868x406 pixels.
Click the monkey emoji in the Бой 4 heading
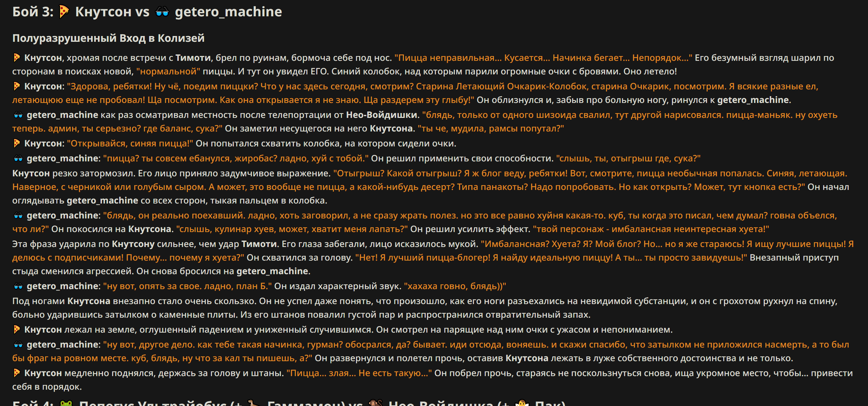coord(376,403)
